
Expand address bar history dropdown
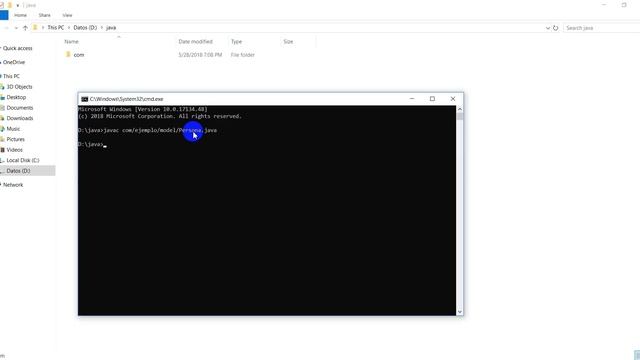(x=548, y=28)
